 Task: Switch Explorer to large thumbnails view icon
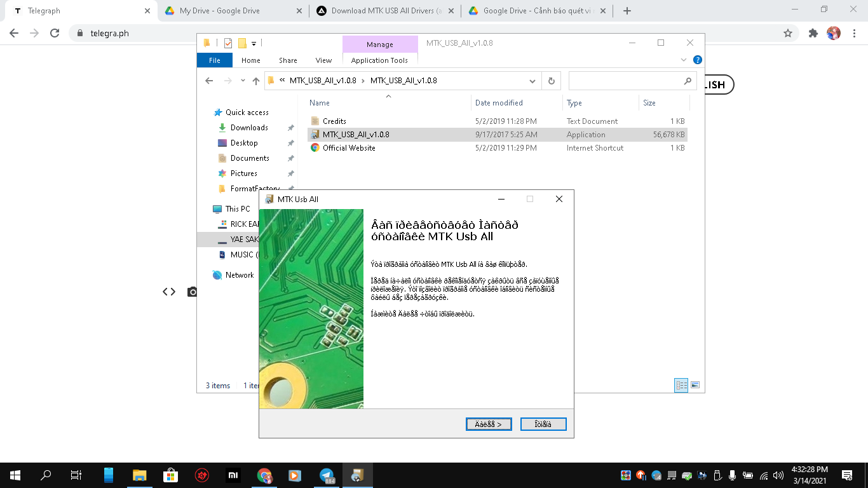[x=695, y=385]
